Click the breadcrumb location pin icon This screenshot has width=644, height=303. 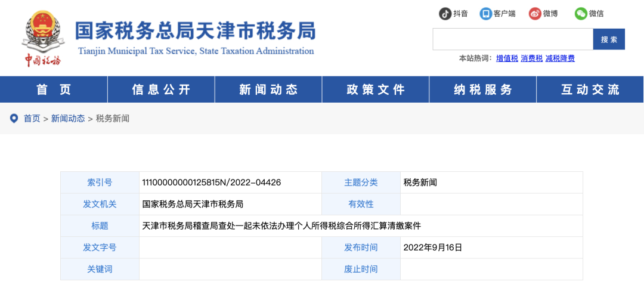click(x=14, y=119)
